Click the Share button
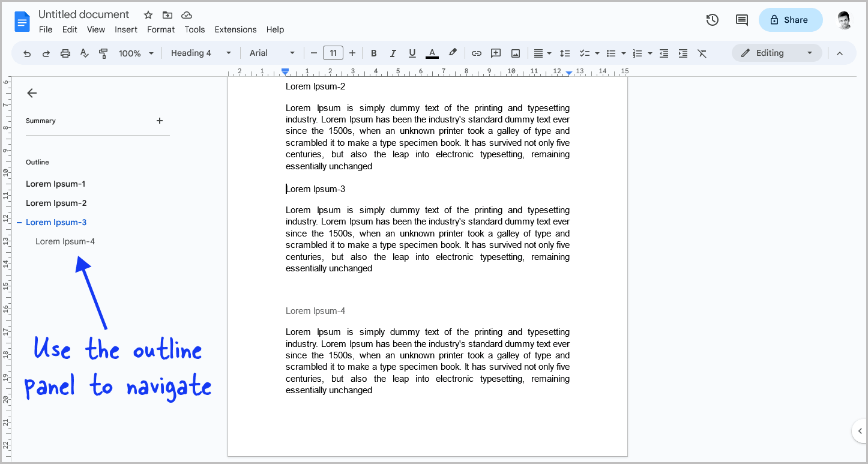This screenshot has width=868, height=464. [791, 20]
